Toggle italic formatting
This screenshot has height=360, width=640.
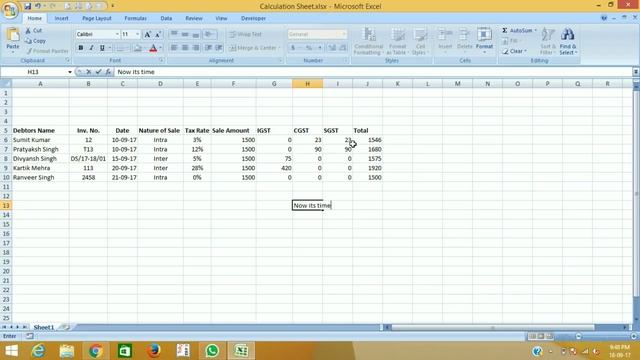click(x=91, y=48)
